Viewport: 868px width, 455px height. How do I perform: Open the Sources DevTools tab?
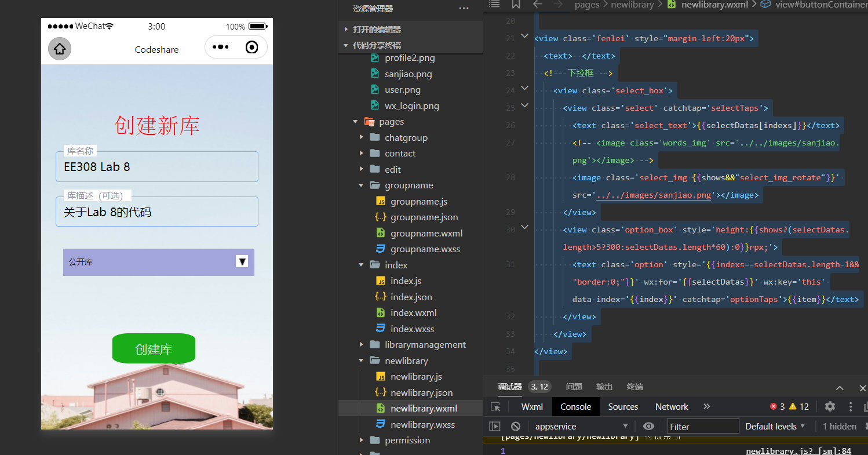point(623,407)
